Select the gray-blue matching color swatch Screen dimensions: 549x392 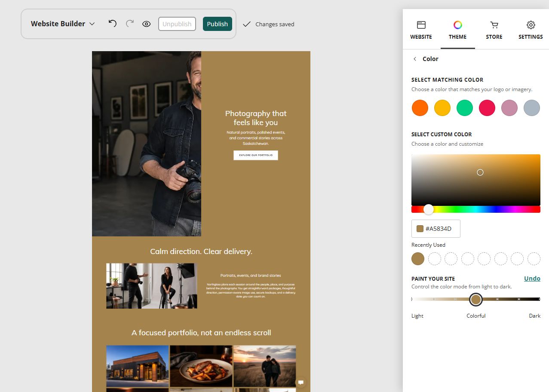532,108
